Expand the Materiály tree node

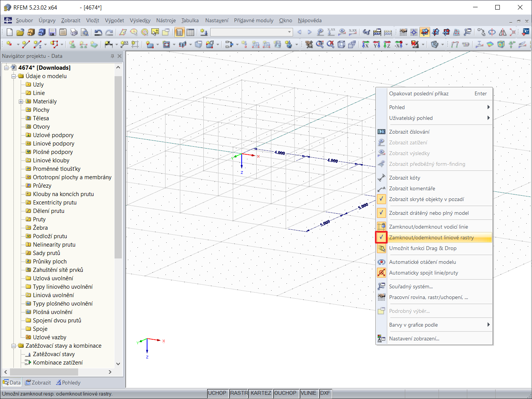point(21,101)
